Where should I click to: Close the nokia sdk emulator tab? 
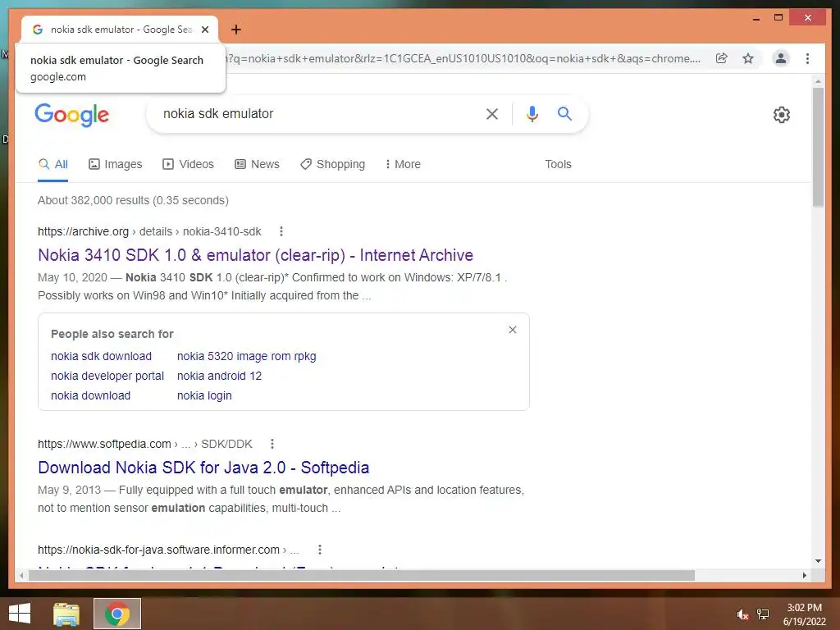click(204, 30)
